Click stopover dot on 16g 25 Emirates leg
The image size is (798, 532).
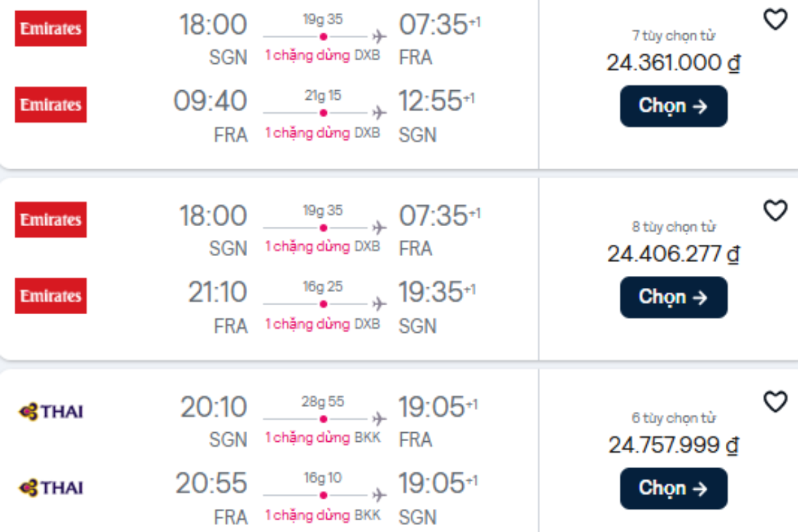pos(323,304)
